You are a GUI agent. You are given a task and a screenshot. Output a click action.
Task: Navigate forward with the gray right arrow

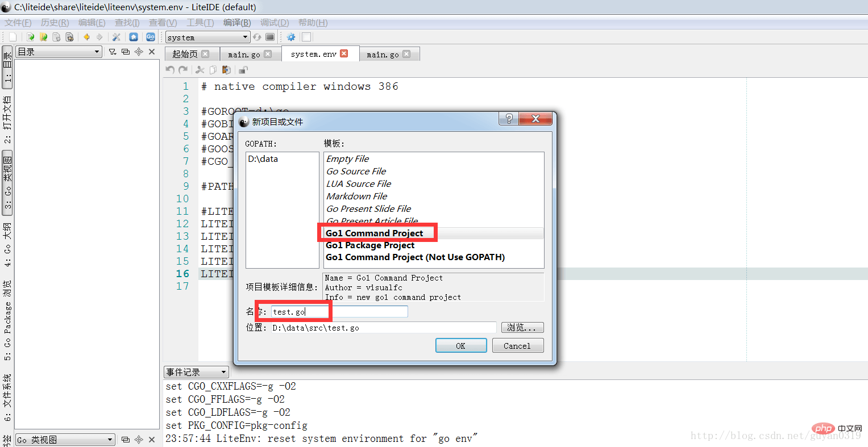(99, 37)
